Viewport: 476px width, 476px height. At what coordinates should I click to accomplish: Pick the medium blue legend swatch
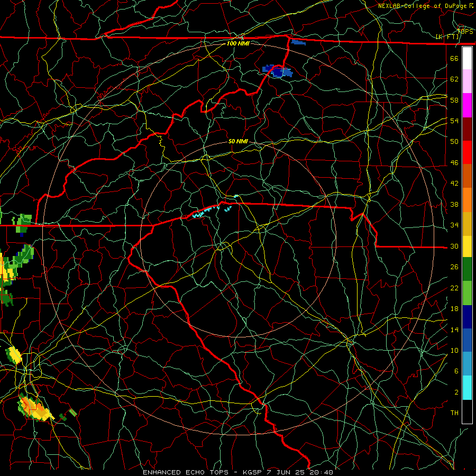(x=467, y=340)
